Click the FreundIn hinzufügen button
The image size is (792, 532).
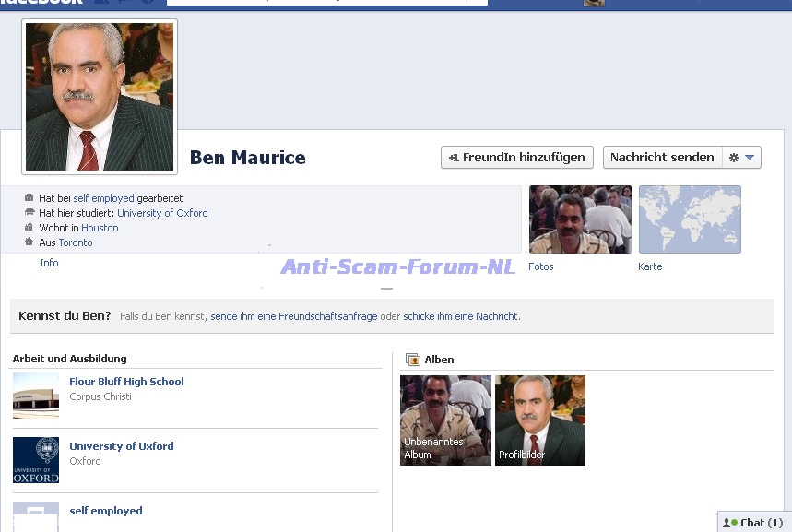click(x=517, y=158)
